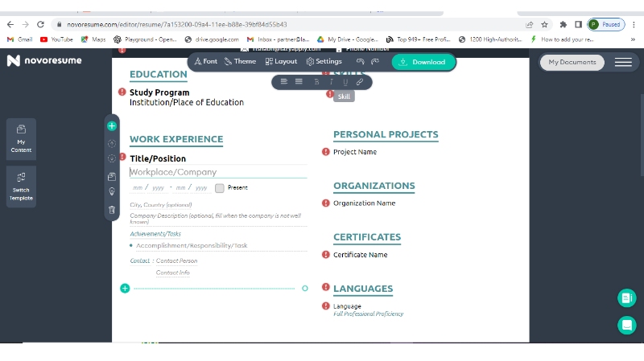Open the Layout options menu

pyautogui.click(x=281, y=62)
